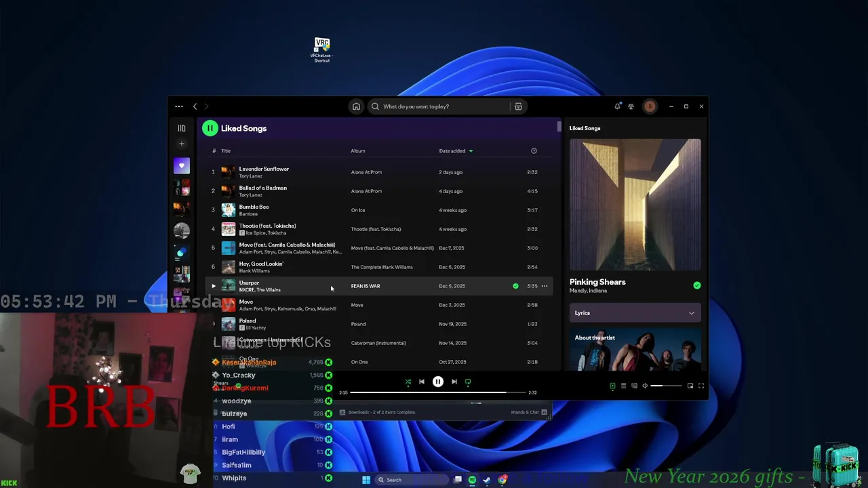Open Chrome from the taskbar
This screenshot has width=868, height=488.
click(x=502, y=480)
